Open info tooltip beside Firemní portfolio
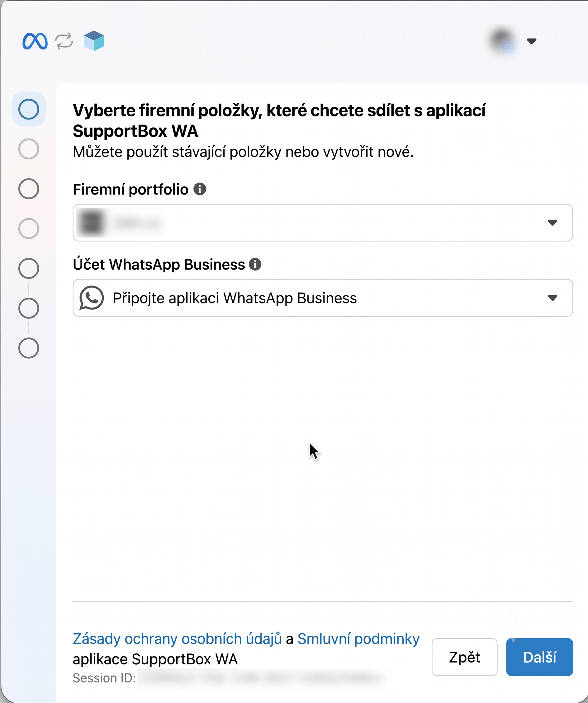This screenshot has width=588, height=703. (x=200, y=189)
